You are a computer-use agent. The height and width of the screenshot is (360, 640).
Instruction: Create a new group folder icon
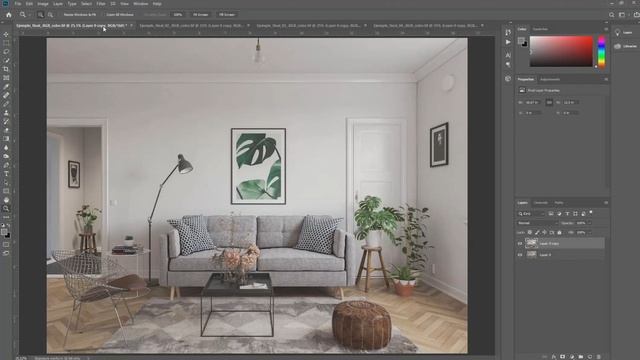581,357
